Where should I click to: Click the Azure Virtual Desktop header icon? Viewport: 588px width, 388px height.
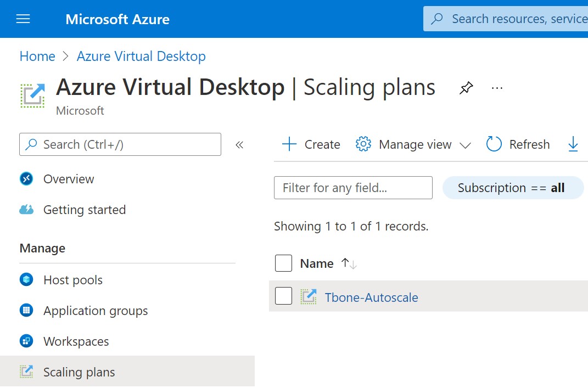tap(32, 95)
